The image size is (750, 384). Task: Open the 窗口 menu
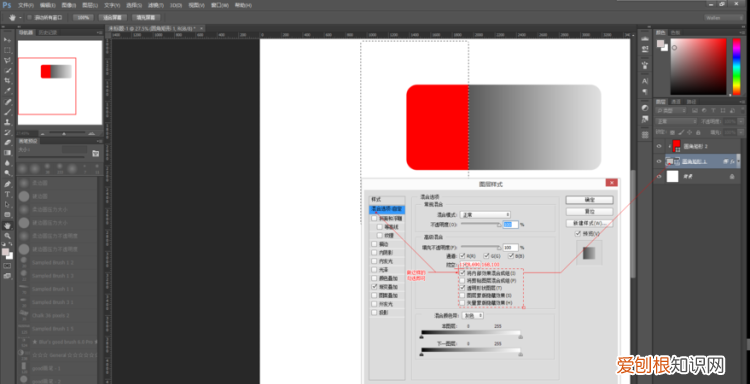(220, 5)
